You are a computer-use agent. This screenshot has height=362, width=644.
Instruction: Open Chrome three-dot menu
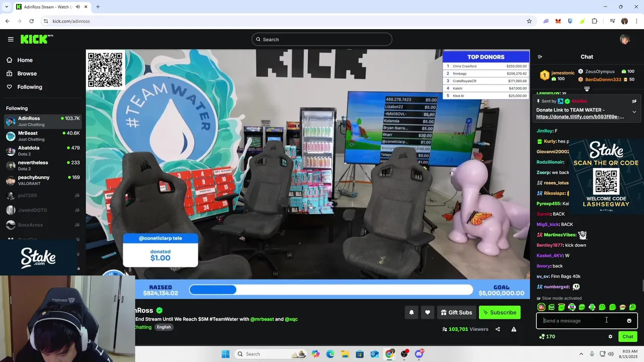pyautogui.click(x=636, y=21)
